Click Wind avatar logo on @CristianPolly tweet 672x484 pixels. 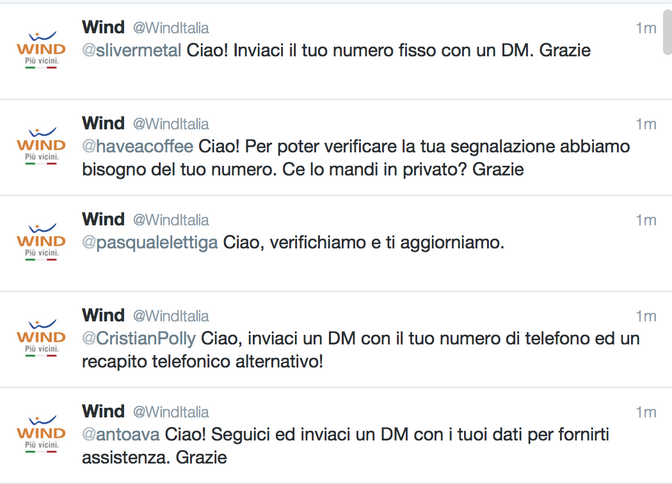41,337
